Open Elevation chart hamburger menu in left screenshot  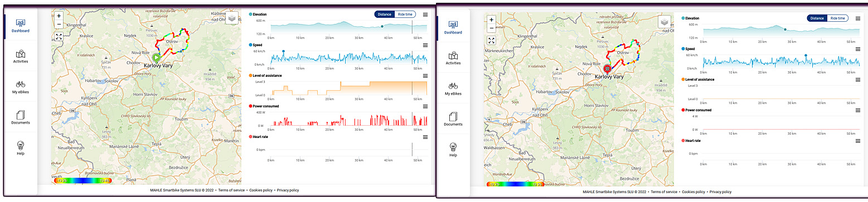pyautogui.click(x=425, y=14)
